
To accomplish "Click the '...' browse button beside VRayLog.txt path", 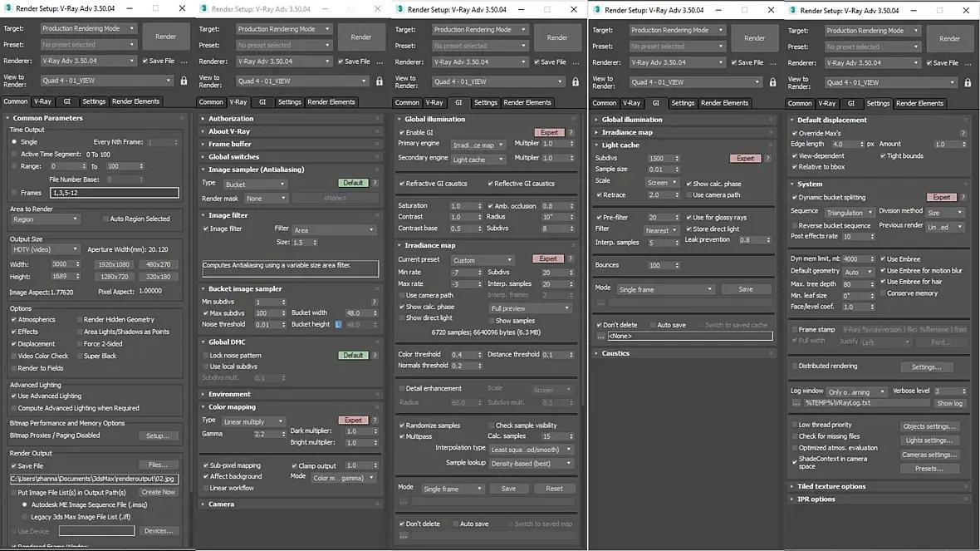I will [796, 403].
